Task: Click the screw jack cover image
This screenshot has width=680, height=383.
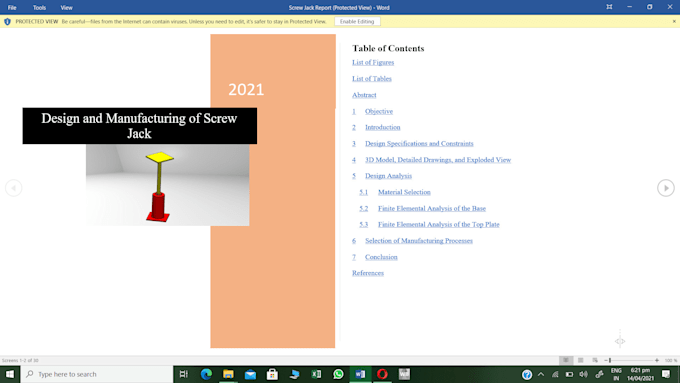Action: click(x=167, y=185)
